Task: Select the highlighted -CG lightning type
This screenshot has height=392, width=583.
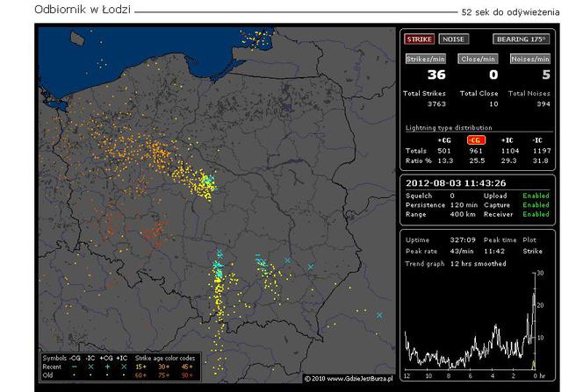Action: 476,140
